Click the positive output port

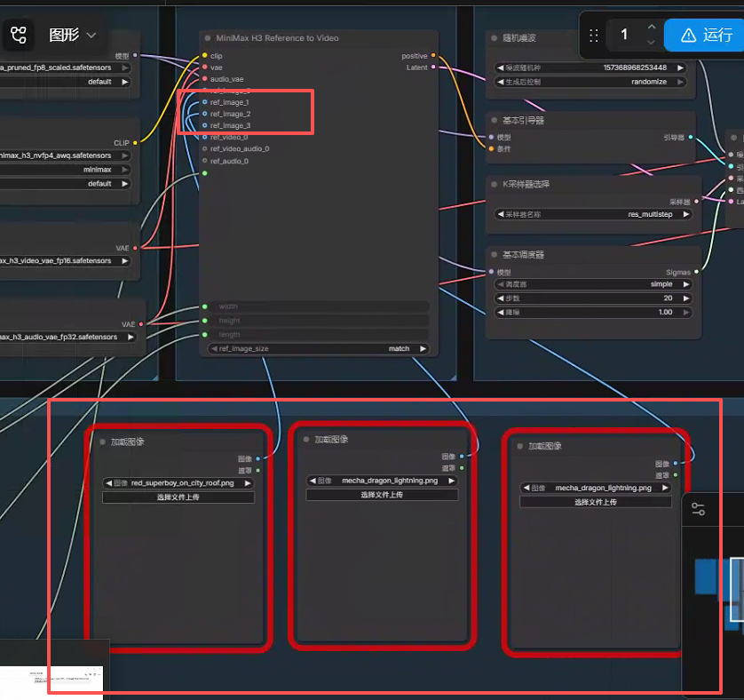point(433,56)
